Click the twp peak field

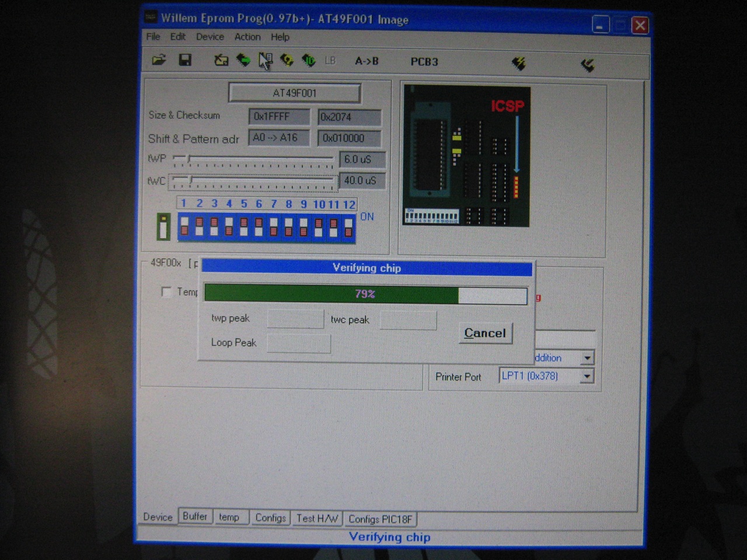click(295, 318)
